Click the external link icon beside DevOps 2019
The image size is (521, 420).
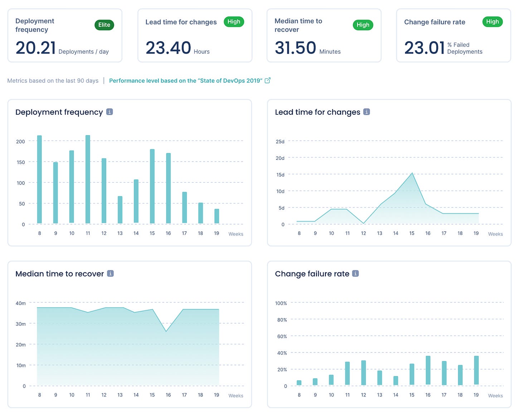268,80
